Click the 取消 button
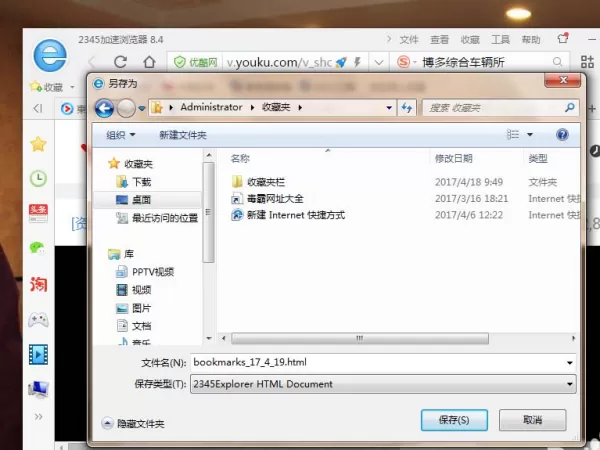600x450 pixels. tap(532, 420)
